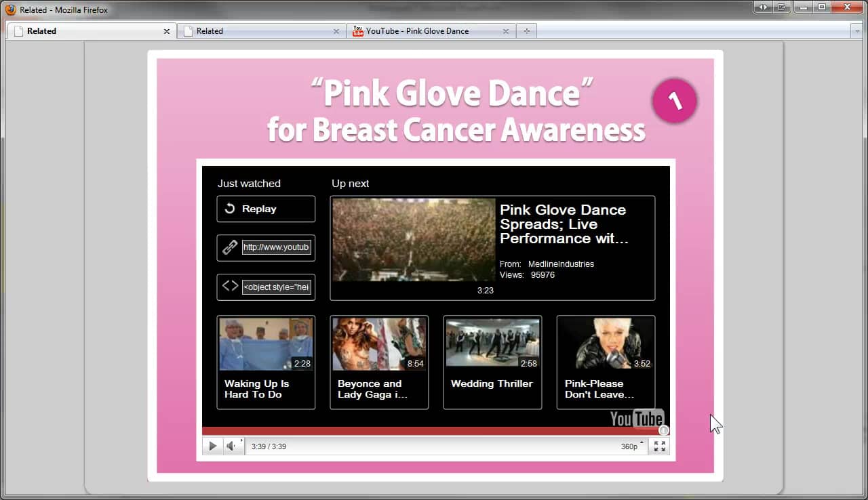Switch to the YouTube - Pink Glove Dance tab
Viewport: 868px width, 500px height.
pyautogui.click(x=431, y=31)
